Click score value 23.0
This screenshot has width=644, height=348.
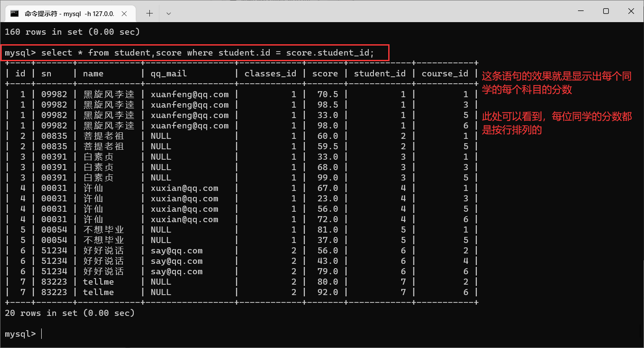point(327,199)
